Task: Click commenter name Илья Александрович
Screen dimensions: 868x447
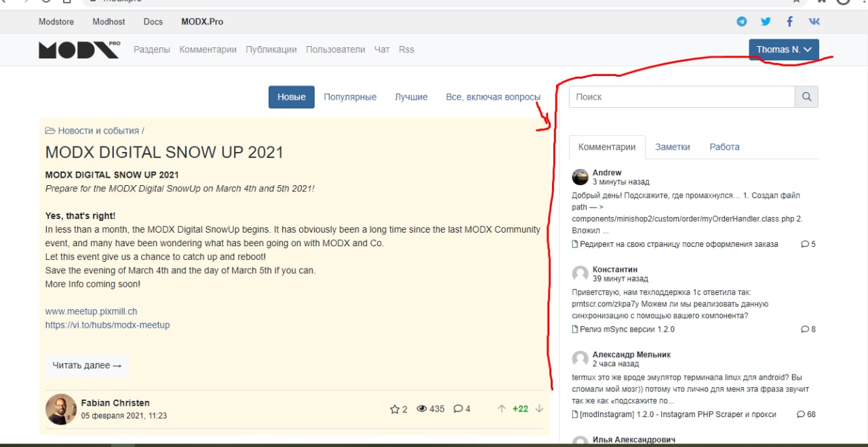Action: pos(634,440)
